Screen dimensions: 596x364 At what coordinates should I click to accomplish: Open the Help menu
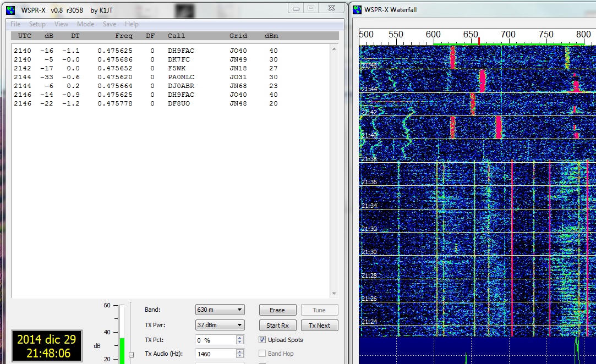click(x=132, y=24)
